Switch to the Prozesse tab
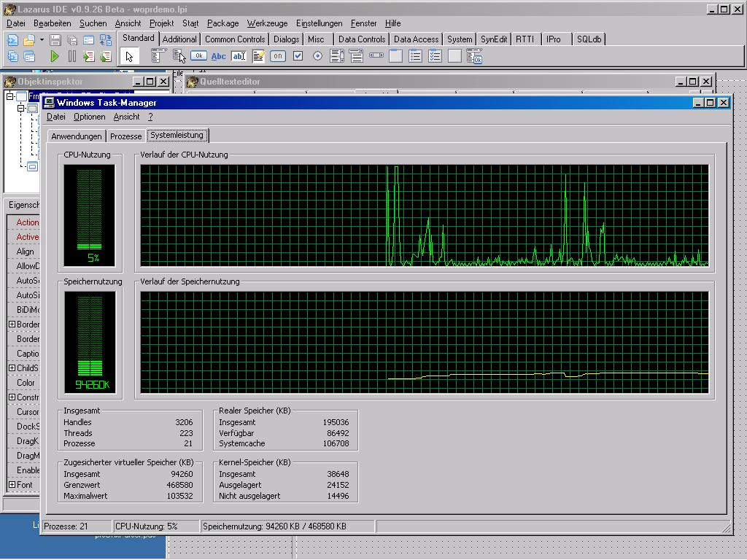This screenshot has height=560, width=747. 125,136
